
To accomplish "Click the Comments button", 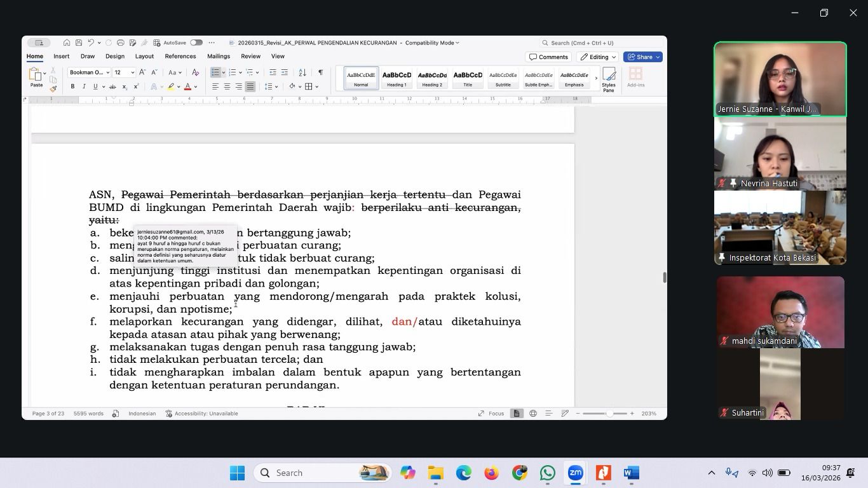I will pyautogui.click(x=548, y=57).
